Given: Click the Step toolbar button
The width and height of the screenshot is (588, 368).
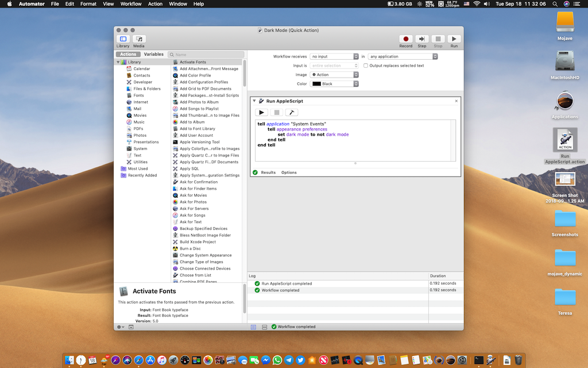Looking at the screenshot, I should [422, 39].
